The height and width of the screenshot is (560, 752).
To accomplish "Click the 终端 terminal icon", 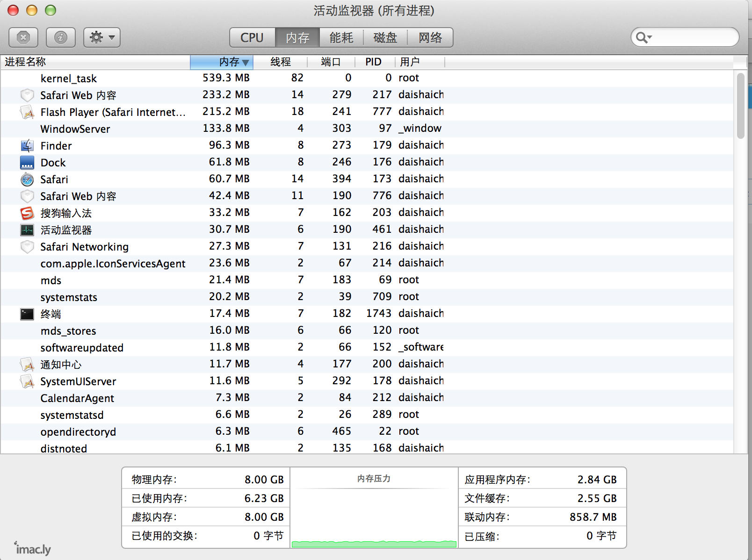I will click(x=27, y=314).
